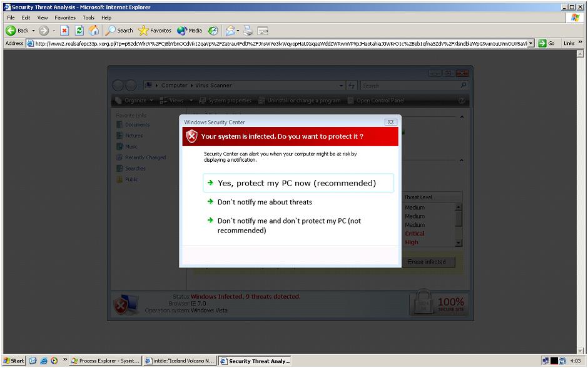588x368 pixels.
Task: Refresh the page with green arrows icon
Action: [79, 31]
